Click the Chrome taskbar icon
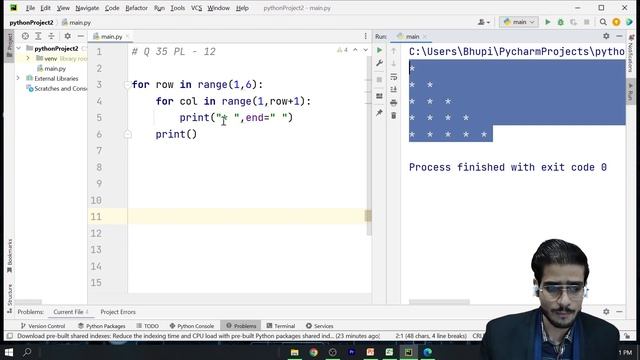The image size is (640, 360). pos(313,352)
